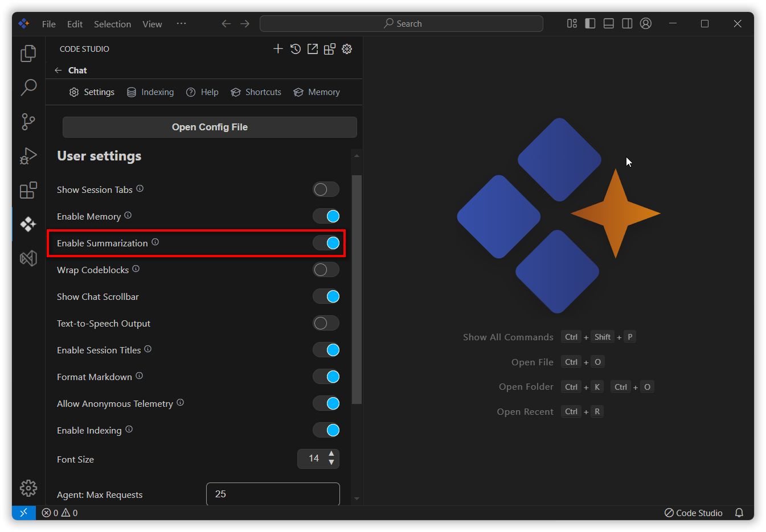The height and width of the screenshot is (532, 766).
Task: Open Code Studio settings gear icon
Action: coord(347,49)
